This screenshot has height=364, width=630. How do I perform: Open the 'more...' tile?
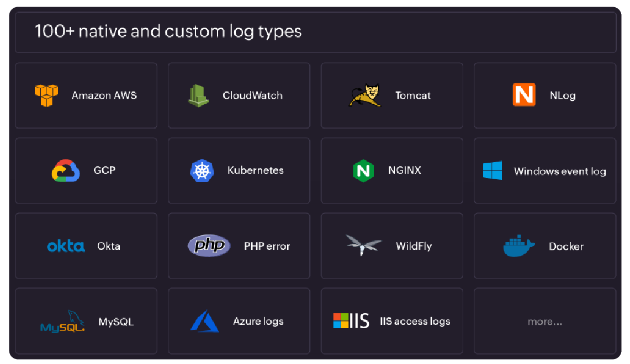tap(545, 321)
